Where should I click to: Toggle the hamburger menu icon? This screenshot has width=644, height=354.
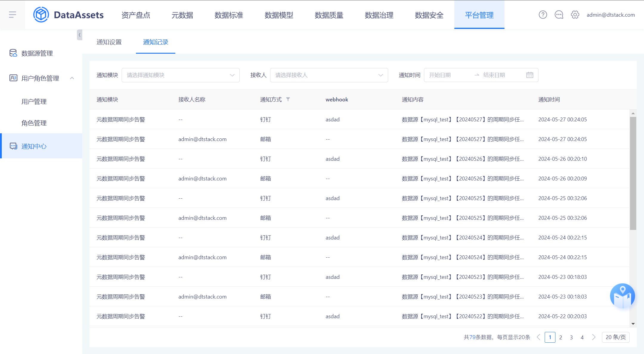point(13,15)
